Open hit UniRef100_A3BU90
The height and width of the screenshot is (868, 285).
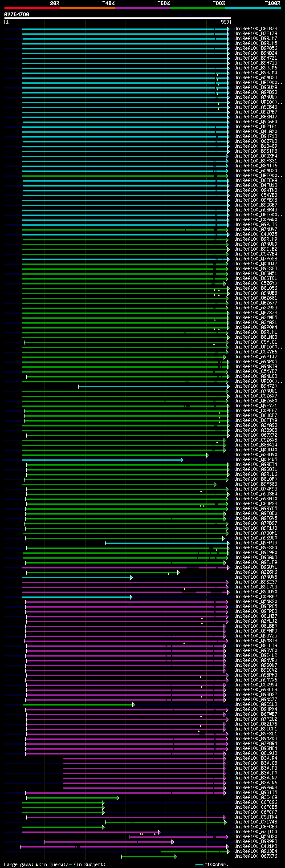256,455
